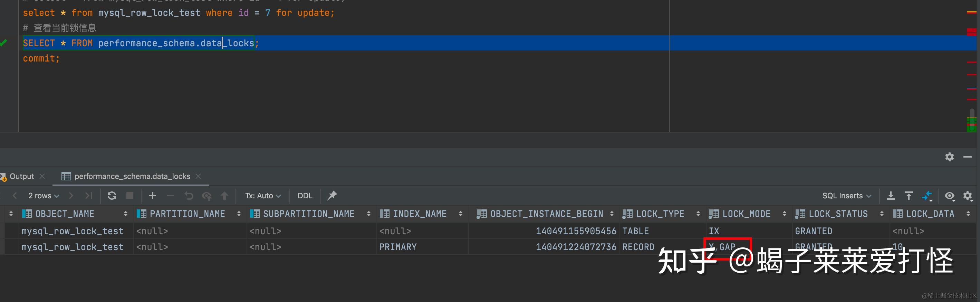
Task: Expand the SQL Inserts extractor dropdown
Action: (846, 196)
